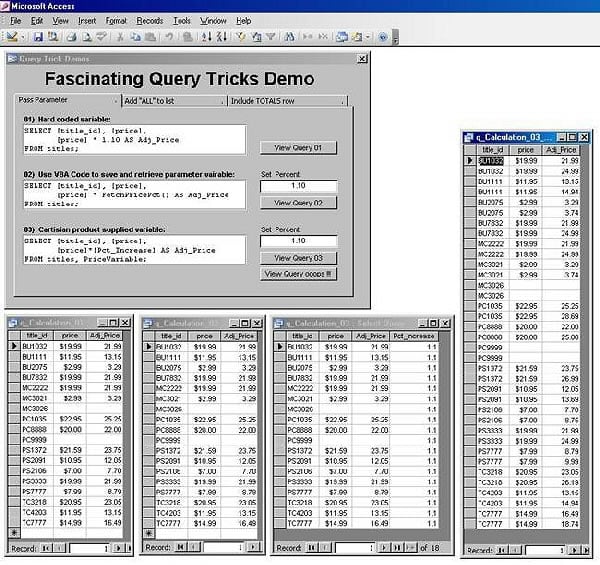The width and height of the screenshot is (600, 565).
Task: Close the Query Trick Demos form window
Action: point(362,59)
